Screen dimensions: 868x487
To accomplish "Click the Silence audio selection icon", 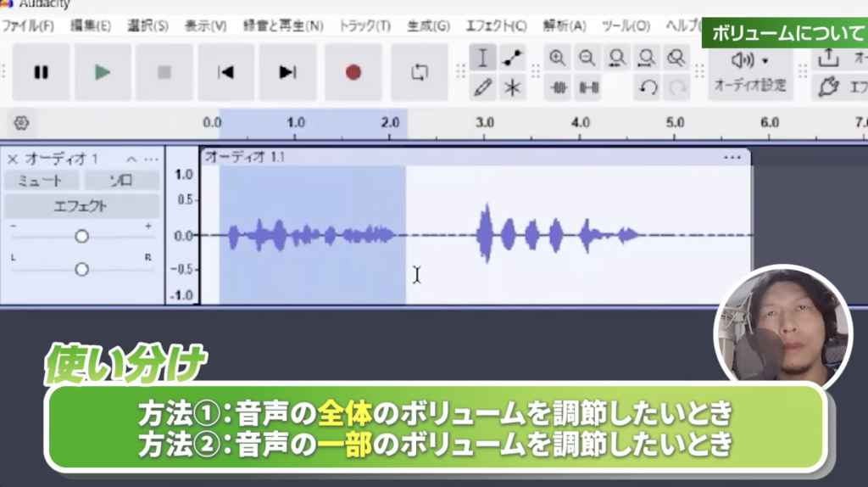I will [x=587, y=87].
